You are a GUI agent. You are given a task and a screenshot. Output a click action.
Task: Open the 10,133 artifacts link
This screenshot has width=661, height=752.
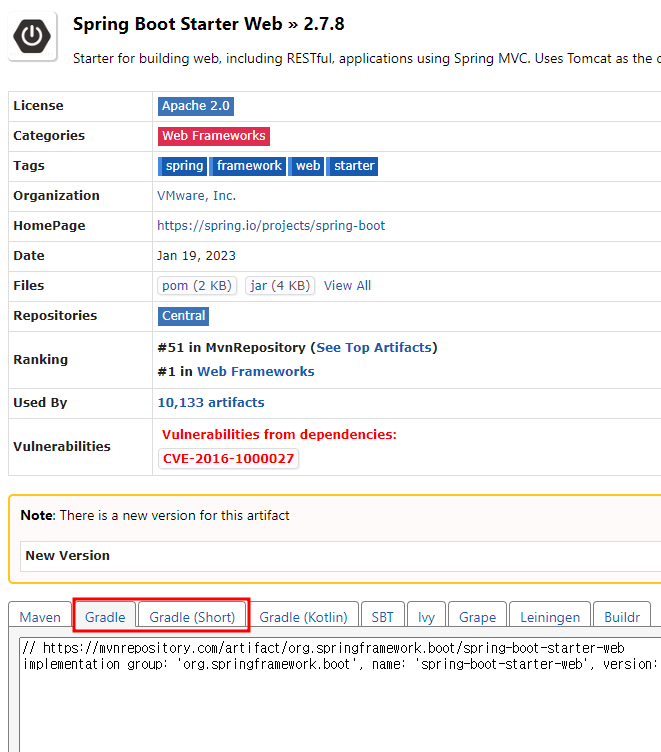tap(211, 402)
